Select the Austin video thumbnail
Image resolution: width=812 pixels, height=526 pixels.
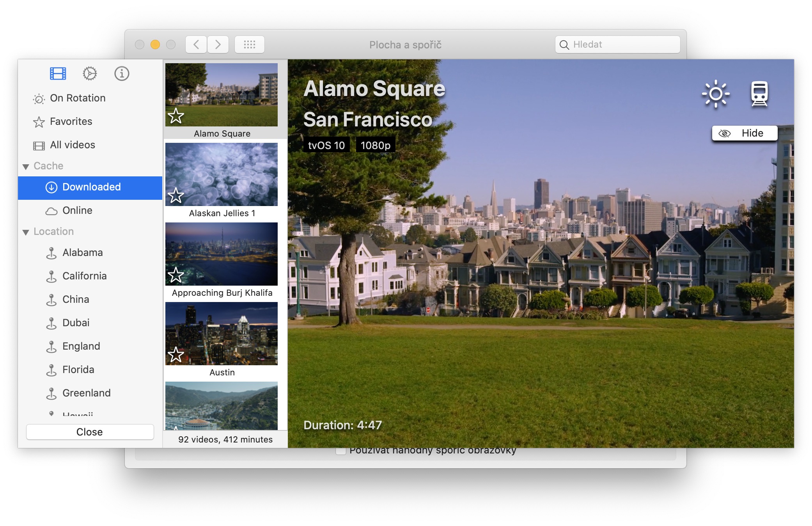[222, 334]
